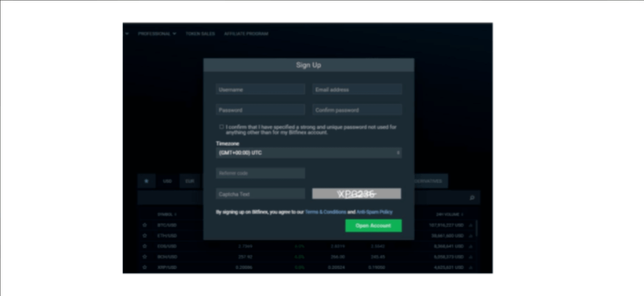The height and width of the screenshot is (296, 644).
Task: Select the favorites star tab
Action: [x=146, y=181]
